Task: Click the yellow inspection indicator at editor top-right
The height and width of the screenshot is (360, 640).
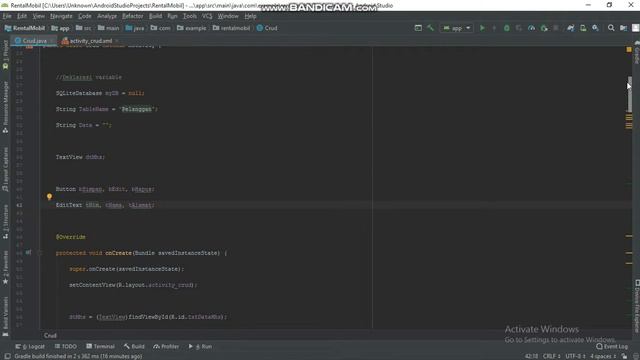Action: [629, 49]
